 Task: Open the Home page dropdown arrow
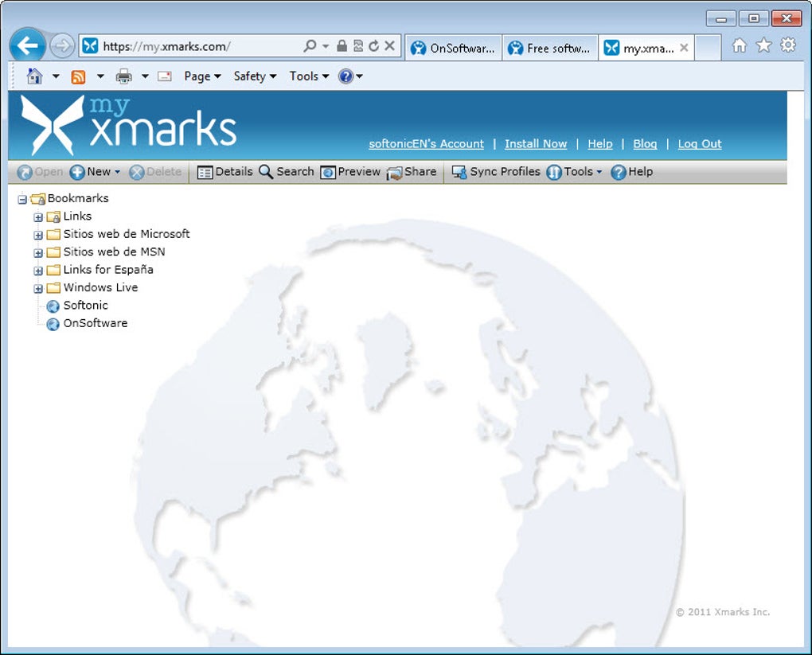[56, 76]
